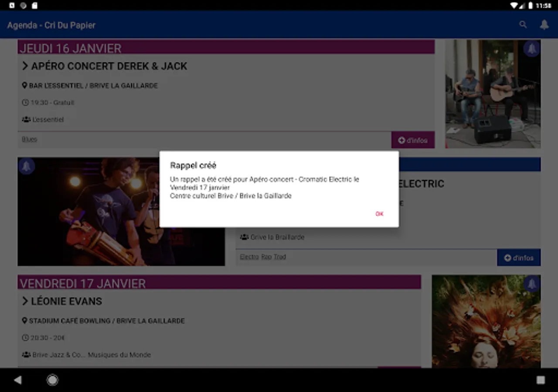The width and height of the screenshot is (558, 392).
Task: Tap the 19:30 - Gratuit time line
Action: [48, 103]
